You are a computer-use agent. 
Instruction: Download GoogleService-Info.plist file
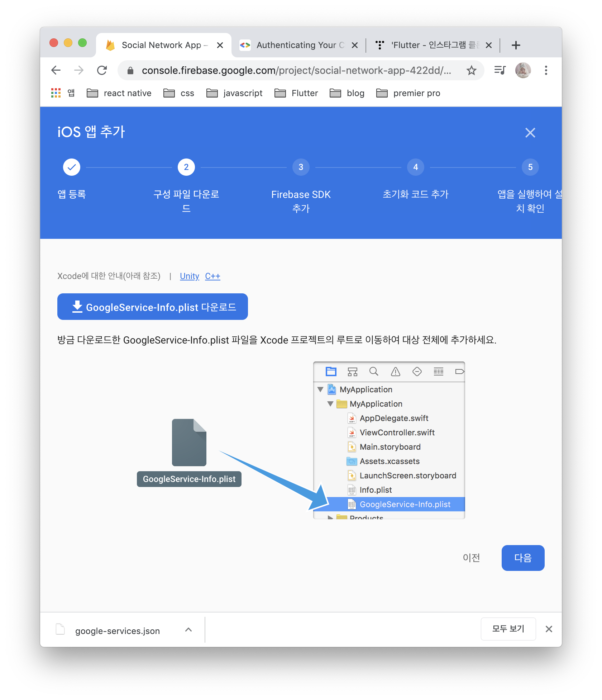(x=153, y=307)
